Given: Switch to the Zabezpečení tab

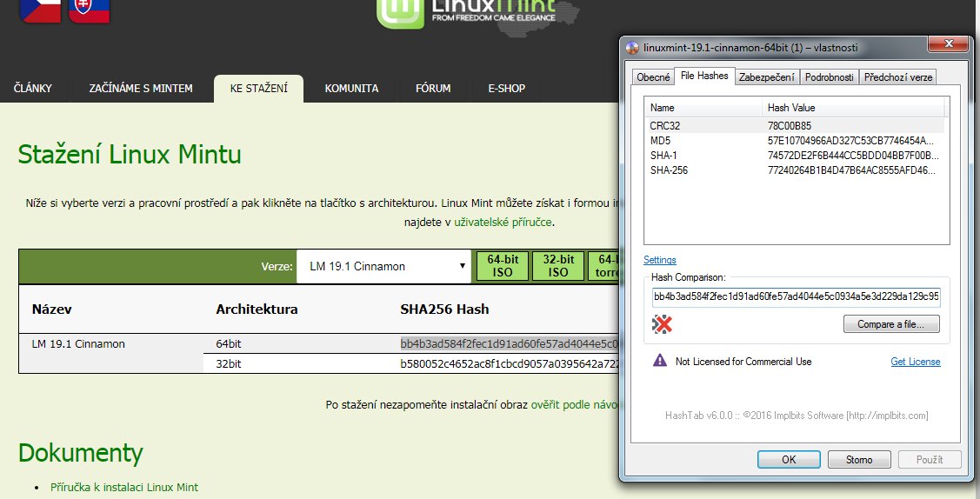Looking at the screenshot, I should point(767,77).
